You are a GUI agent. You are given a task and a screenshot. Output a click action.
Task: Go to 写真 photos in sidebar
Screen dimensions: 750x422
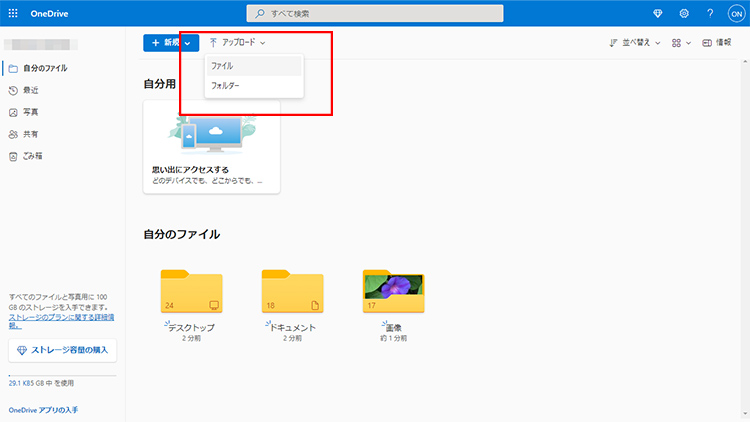point(30,112)
